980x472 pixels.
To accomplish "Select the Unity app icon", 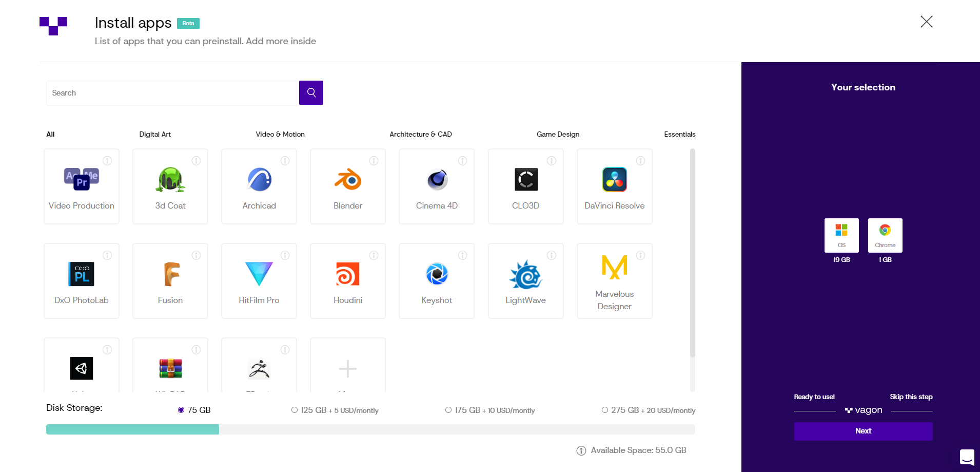I will (x=82, y=368).
